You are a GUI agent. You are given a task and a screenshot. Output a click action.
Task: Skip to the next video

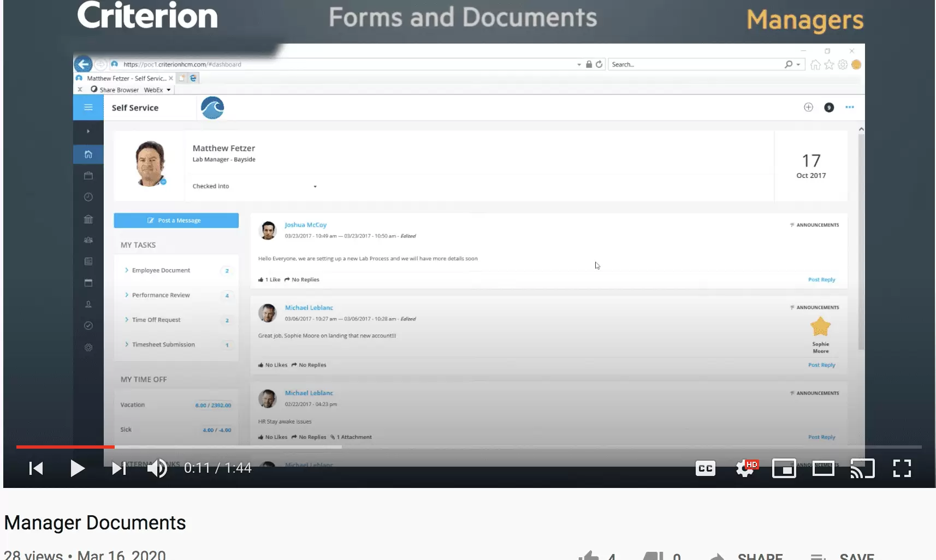119,468
